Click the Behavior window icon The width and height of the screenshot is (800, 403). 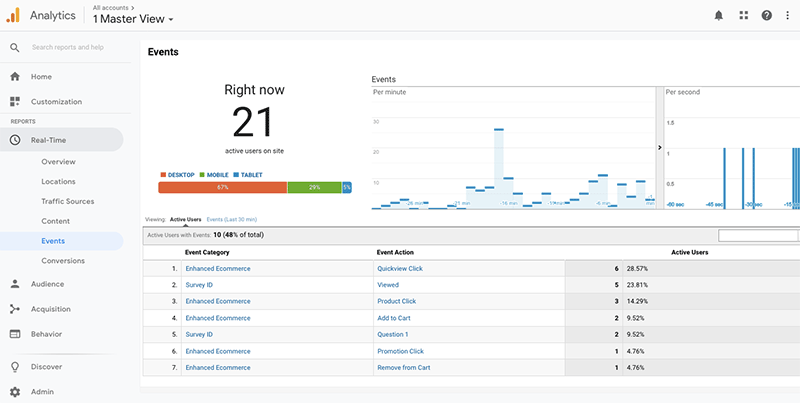[15, 334]
